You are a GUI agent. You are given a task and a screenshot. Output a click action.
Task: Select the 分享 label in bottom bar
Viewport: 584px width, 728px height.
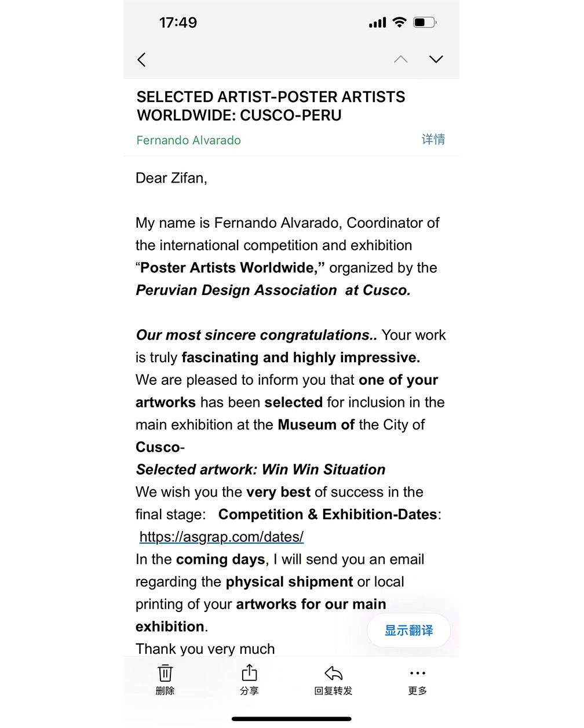pyautogui.click(x=249, y=691)
